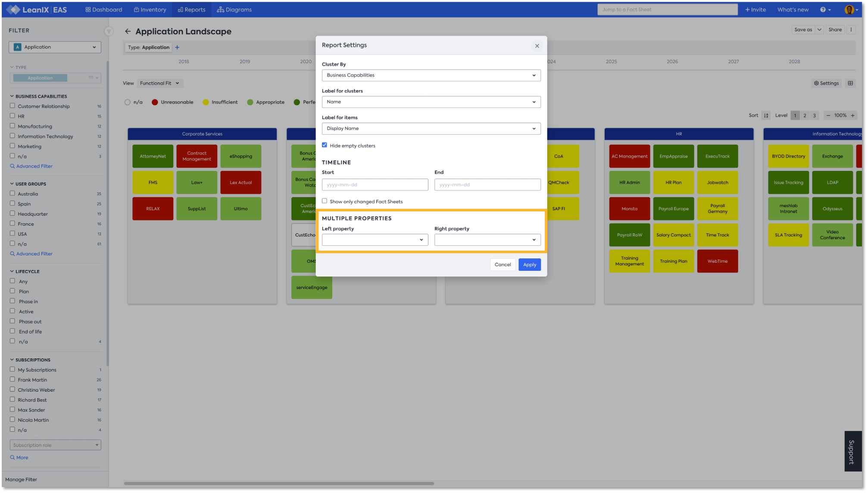Click the sort order icon
This screenshot has width=868, height=493.
coord(766,116)
